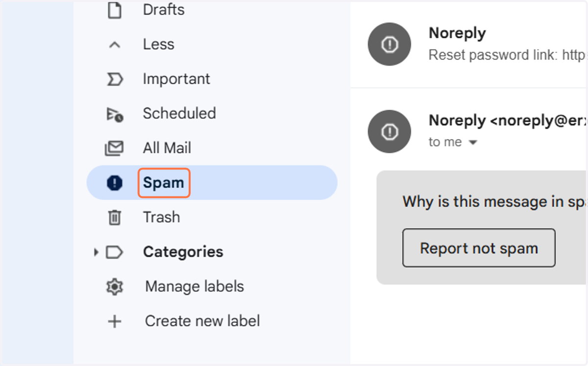Click the plus icon for new label

click(x=114, y=321)
